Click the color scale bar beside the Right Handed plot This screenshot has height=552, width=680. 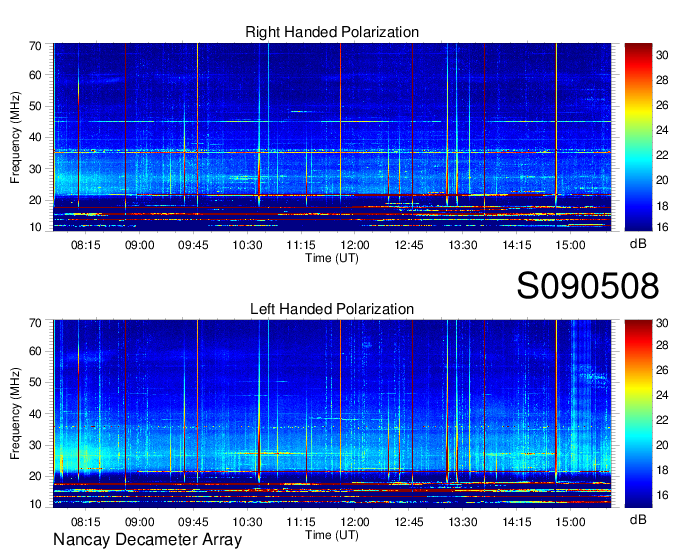coord(638,137)
